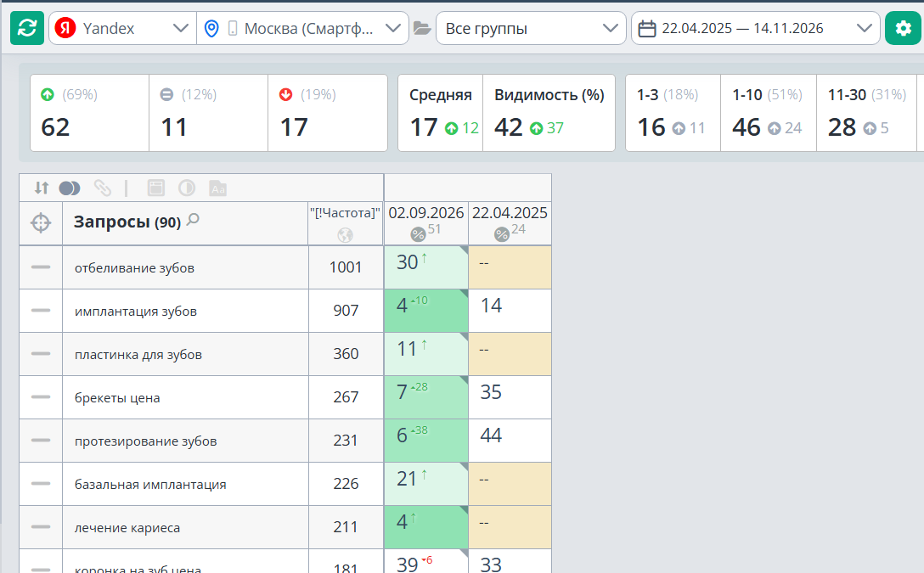Click the dash icon for отбеливание зубов
924x573 pixels.
(41, 267)
